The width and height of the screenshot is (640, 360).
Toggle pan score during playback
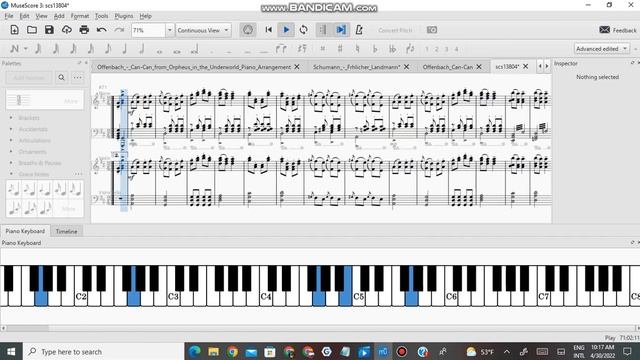click(x=341, y=30)
